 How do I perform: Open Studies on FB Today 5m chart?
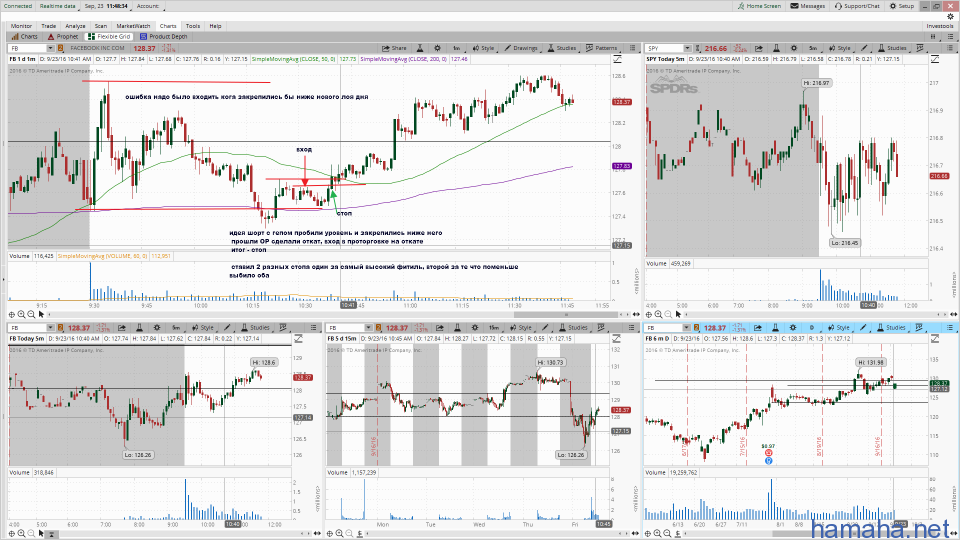[x=255, y=328]
